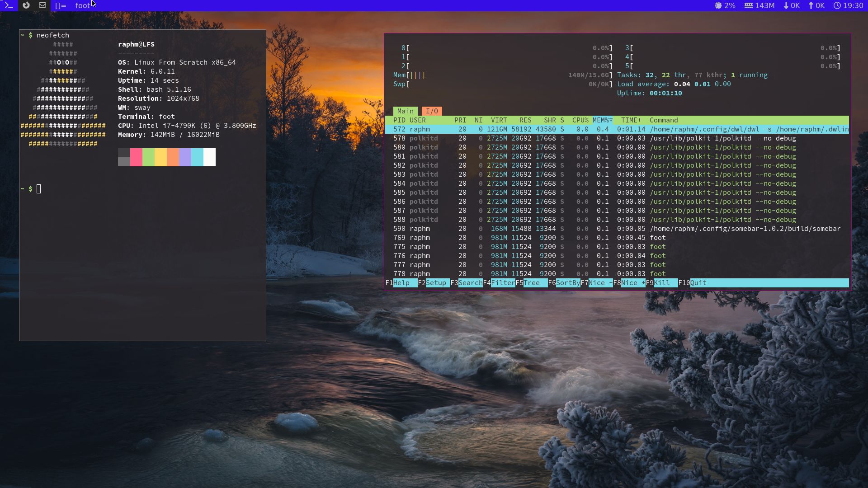868x488 pixels.
Task: Click the upload speed arrow indicator
Action: (816, 5)
